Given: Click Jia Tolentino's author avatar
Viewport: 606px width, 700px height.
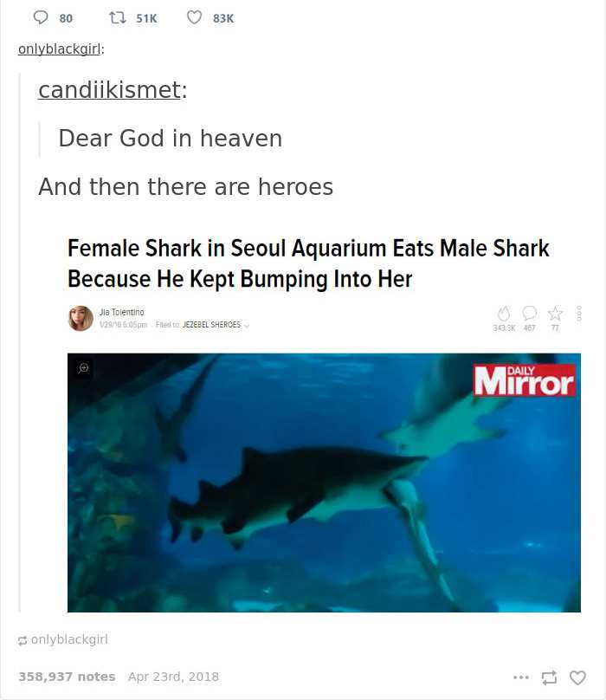Looking at the screenshot, I should [x=81, y=318].
